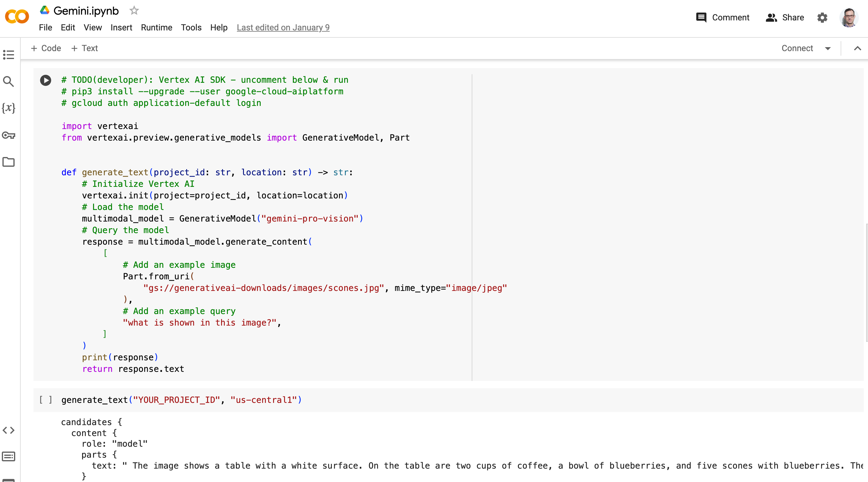
Task: Click the empty brackets of generate_text cell
Action: click(46, 400)
